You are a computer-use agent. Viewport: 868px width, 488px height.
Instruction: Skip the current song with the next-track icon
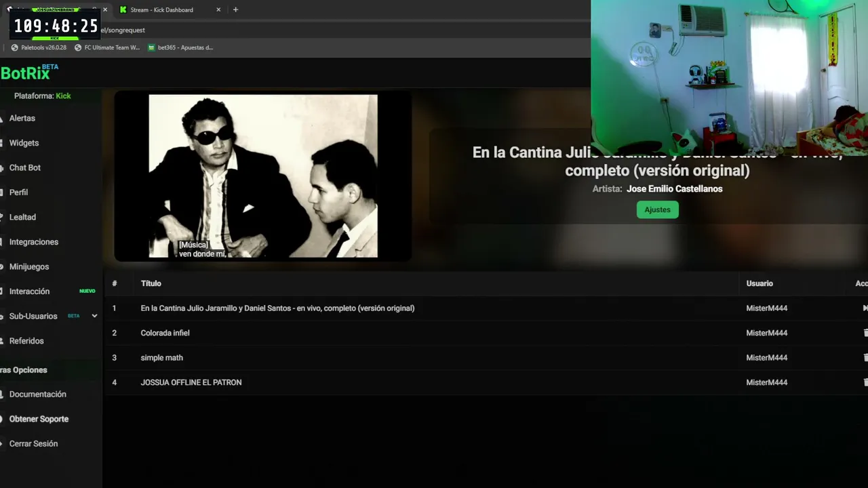tap(865, 308)
